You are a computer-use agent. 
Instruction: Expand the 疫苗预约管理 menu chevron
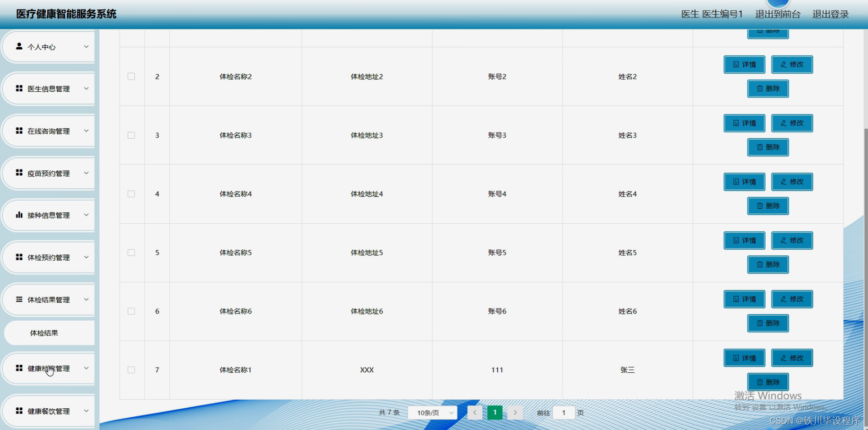click(86, 173)
